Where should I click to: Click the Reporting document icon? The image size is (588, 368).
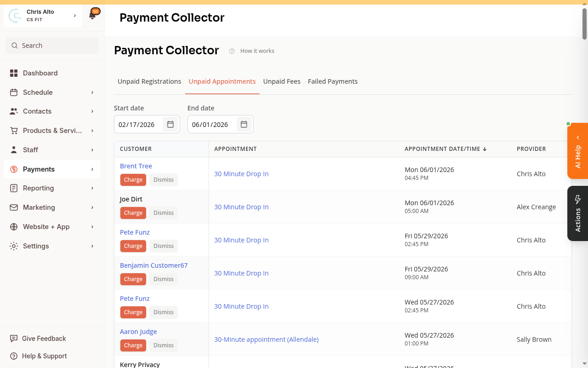coord(14,188)
